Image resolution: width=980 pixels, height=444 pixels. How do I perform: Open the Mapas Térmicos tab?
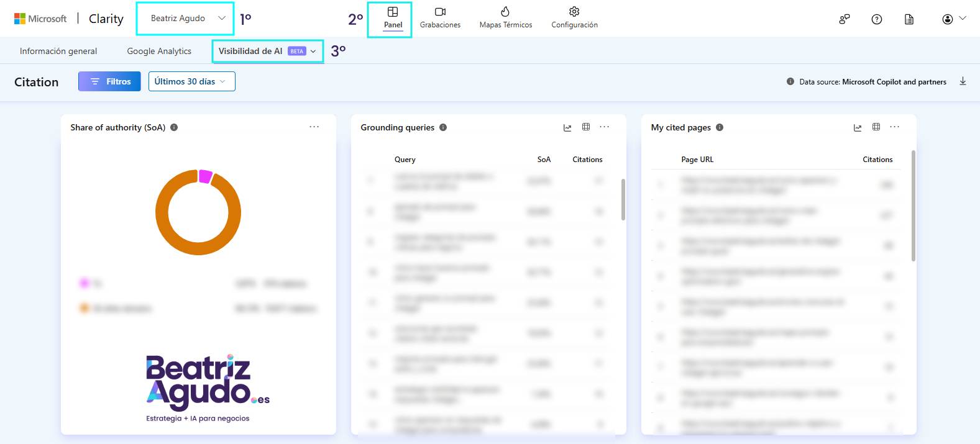[x=506, y=19]
